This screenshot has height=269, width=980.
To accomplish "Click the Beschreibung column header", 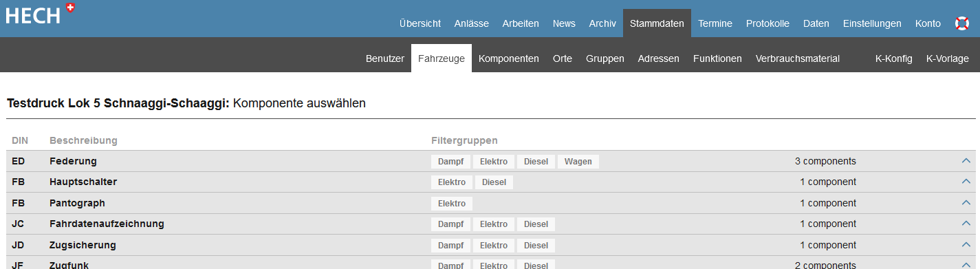I will coord(83,140).
